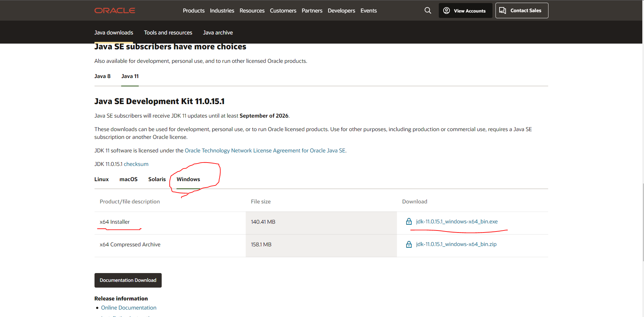Switch to the Solaris downloads tab

tap(157, 179)
